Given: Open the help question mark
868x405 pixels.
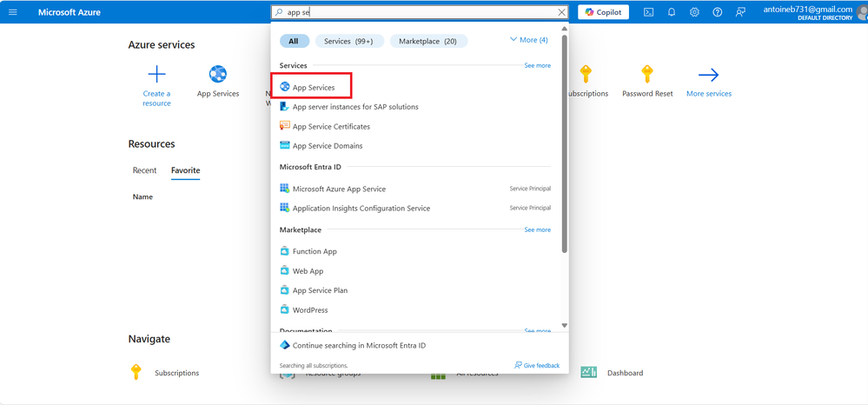Looking at the screenshot, I should tap(718, 12).
